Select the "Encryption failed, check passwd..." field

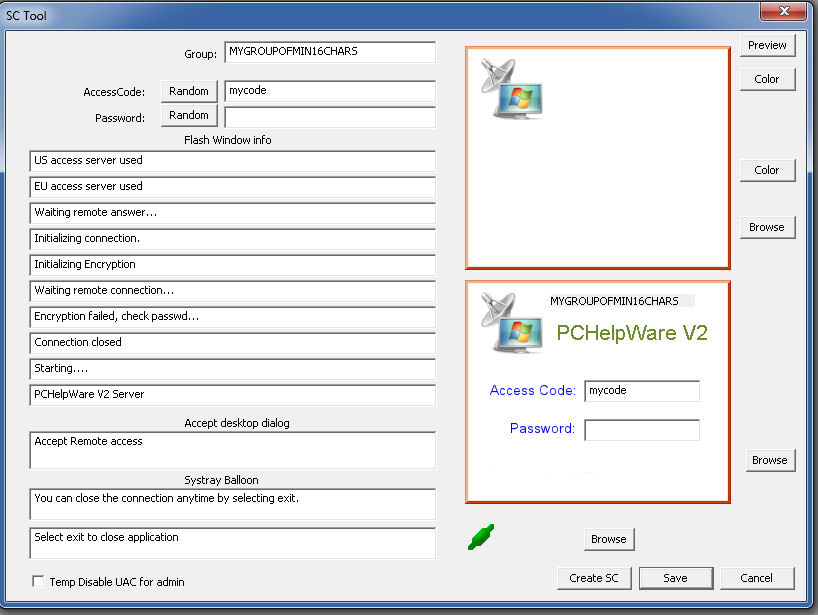pos(232,317)
